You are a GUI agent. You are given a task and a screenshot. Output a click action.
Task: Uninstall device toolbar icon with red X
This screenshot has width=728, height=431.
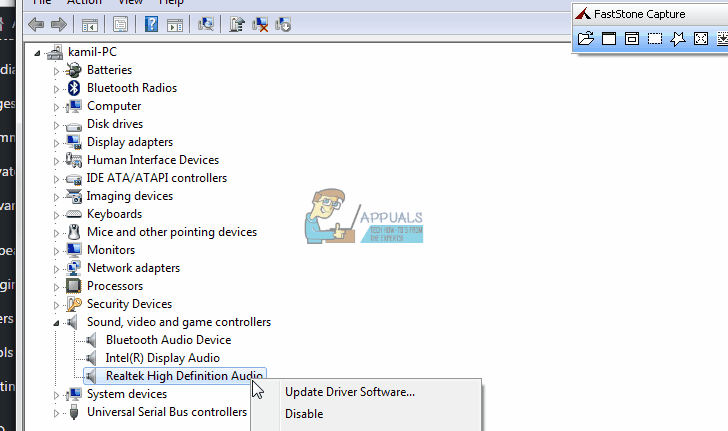point(260,24)
